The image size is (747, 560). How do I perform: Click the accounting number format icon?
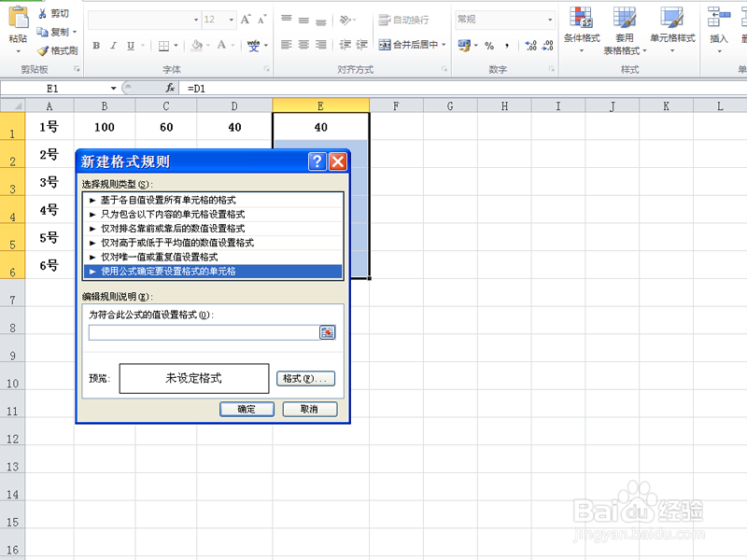click(x=464, y=45)
